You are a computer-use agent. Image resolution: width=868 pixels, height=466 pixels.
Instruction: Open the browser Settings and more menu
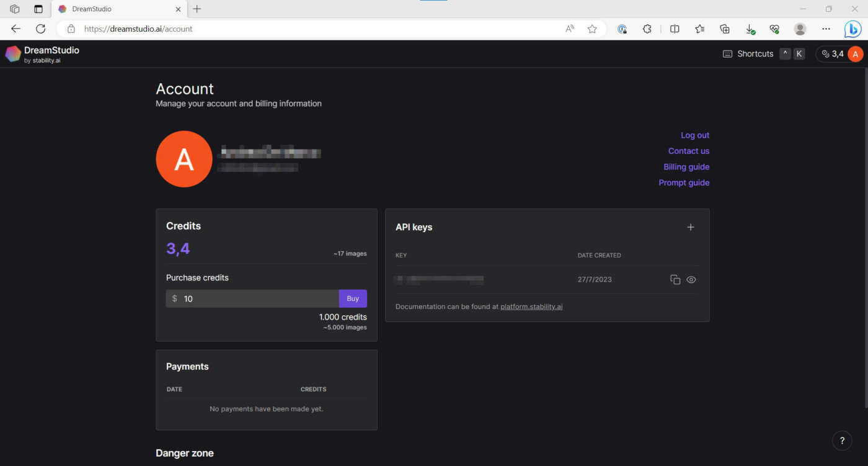(x=826, y=29)
